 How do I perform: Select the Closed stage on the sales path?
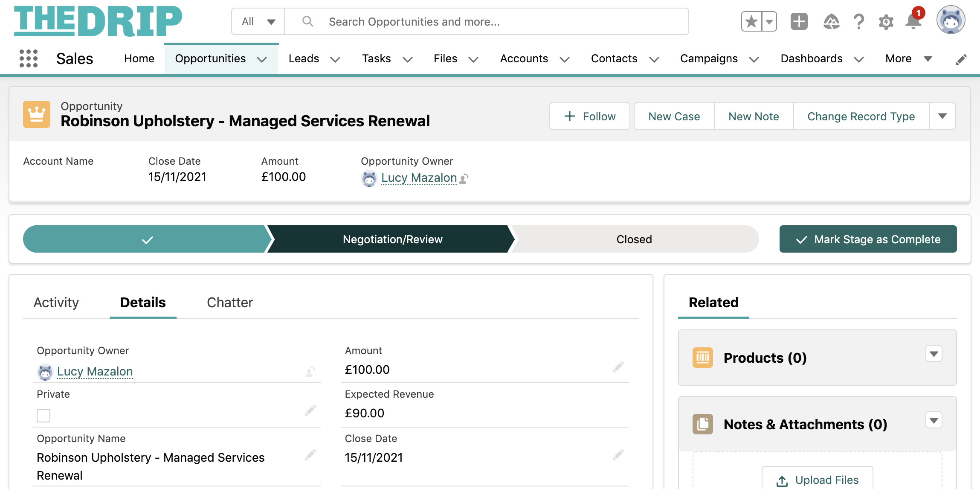pyautogui.click(x=634, y=239)
